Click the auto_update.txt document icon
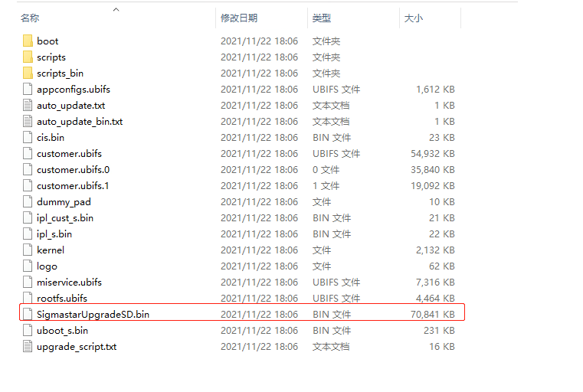Image resolution: width=583 pixels, height=392 pixels. tap(28, 105)
